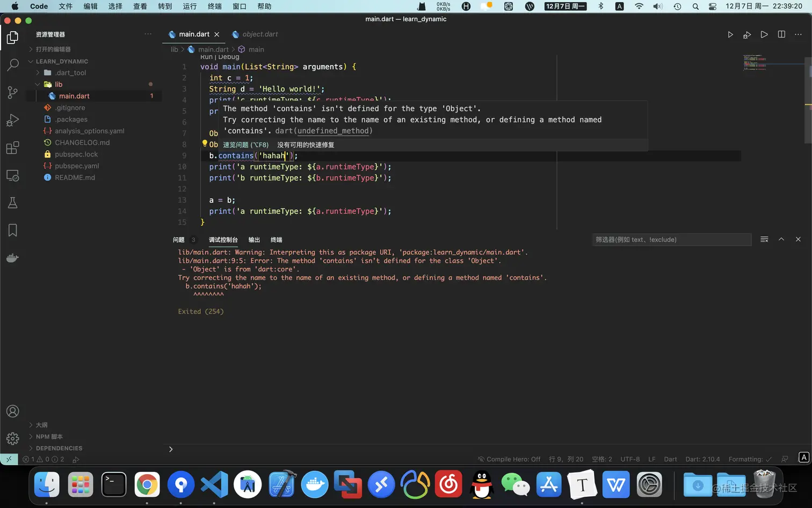Click the Run code lens above main

[x=206, y=57]
